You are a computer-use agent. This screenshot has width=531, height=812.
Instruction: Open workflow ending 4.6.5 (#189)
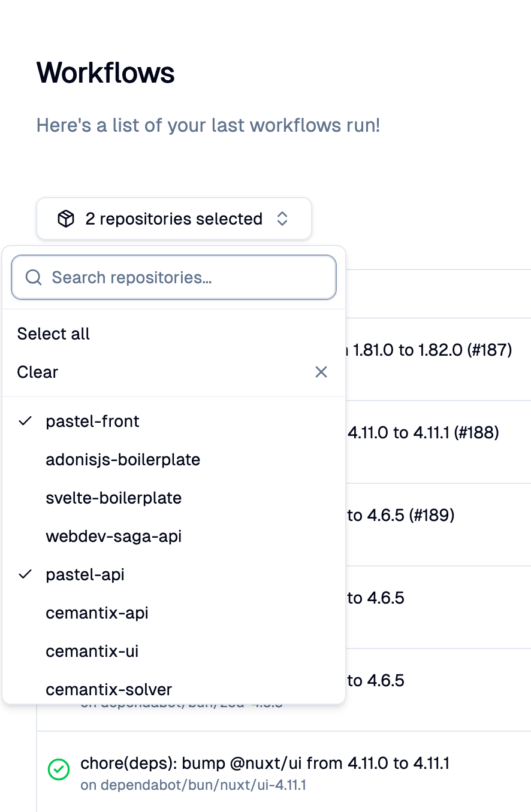click(x=401, y=514)
